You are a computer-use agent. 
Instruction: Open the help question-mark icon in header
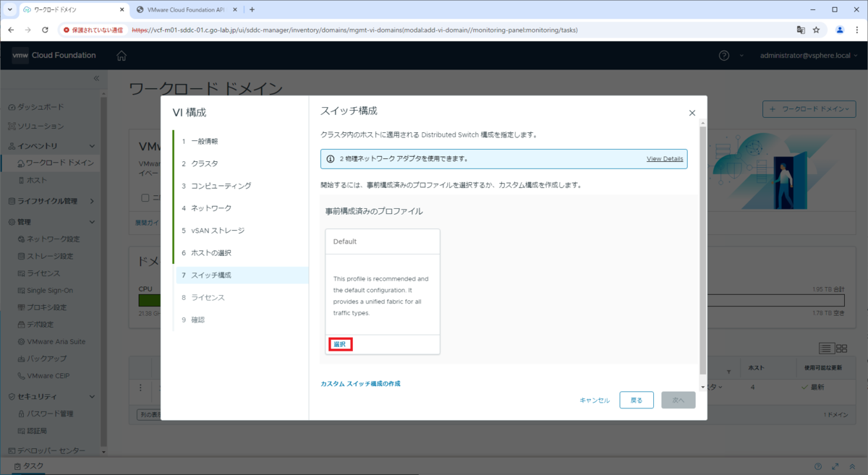point(724,56)
